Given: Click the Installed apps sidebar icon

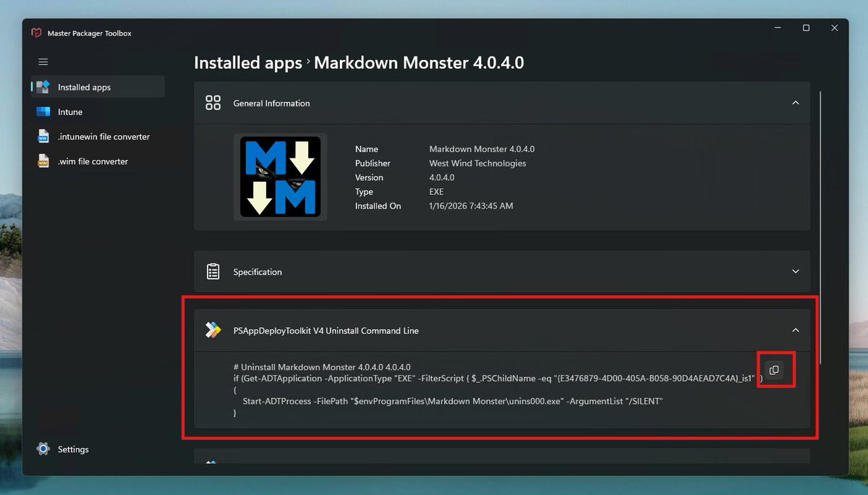Looking at the screenshot, I should (43, 87).
